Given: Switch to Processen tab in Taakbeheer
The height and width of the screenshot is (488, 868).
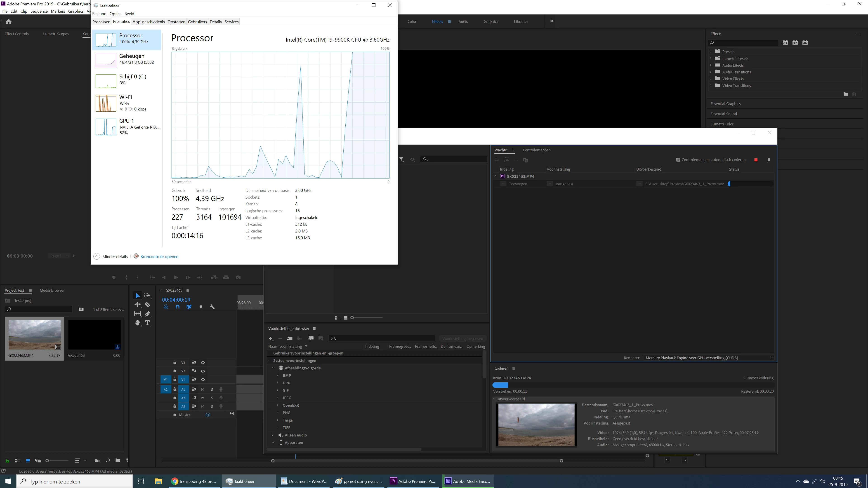Looking at the screenshot, I should 101,22.
